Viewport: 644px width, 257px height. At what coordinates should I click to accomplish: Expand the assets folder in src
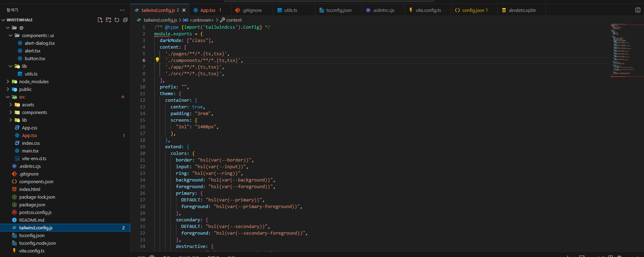click(x=10, y=105)
